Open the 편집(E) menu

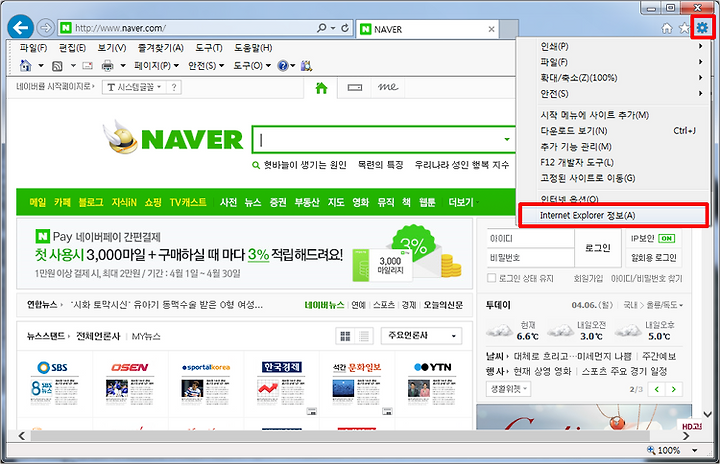click(x=72, y=48)
